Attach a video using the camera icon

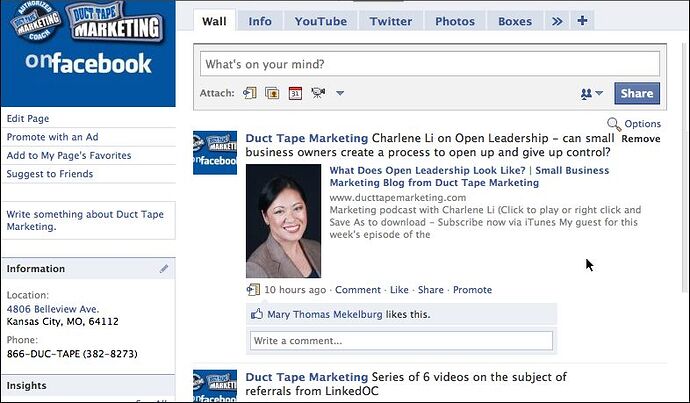318,92
